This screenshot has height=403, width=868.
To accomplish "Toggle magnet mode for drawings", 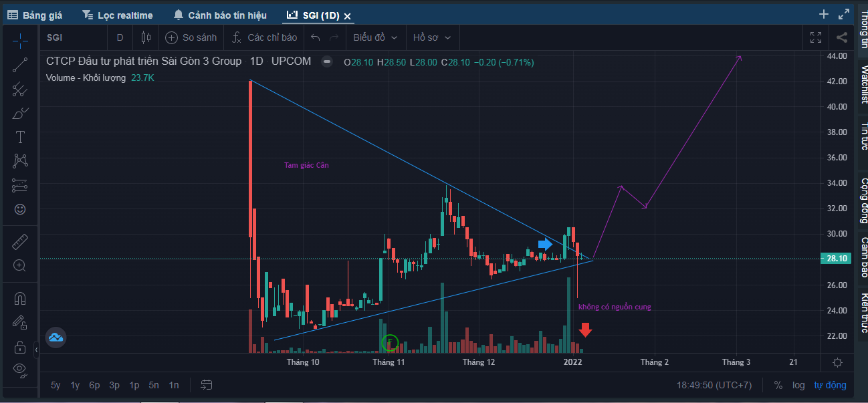I will pyautogui.click(x=20, y=298).
